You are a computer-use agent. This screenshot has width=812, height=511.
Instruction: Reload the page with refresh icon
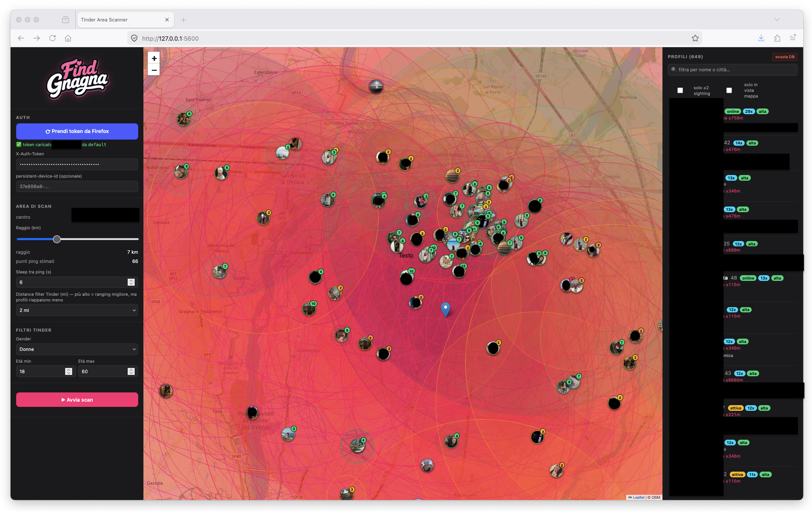tap(52, 38)
